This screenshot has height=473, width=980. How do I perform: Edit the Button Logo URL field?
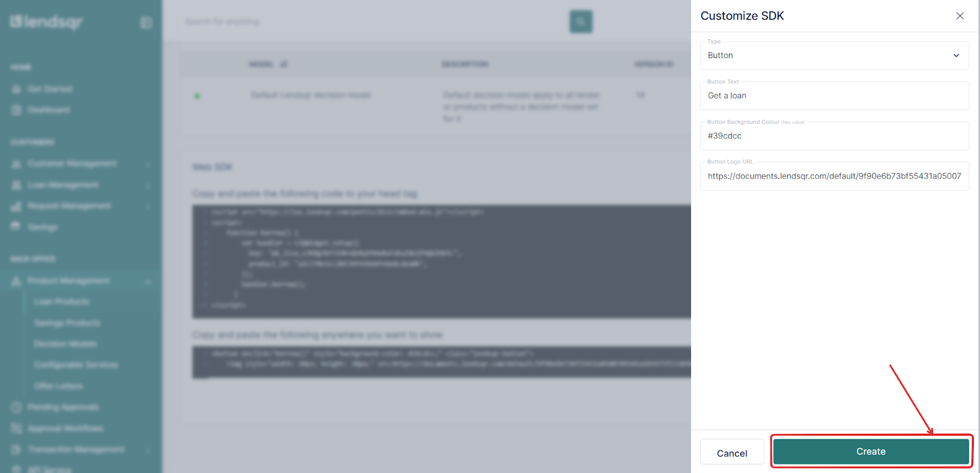(834, 176)
